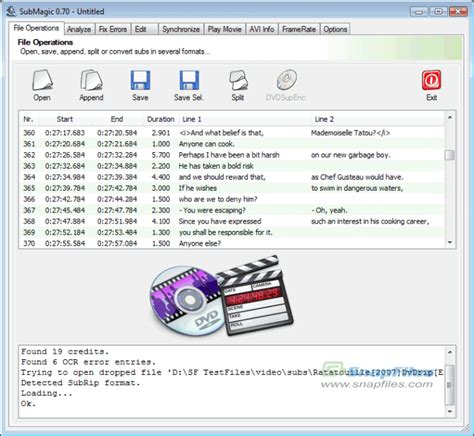Click log line 'Found 19 credits.'

[x=65, y=352]
